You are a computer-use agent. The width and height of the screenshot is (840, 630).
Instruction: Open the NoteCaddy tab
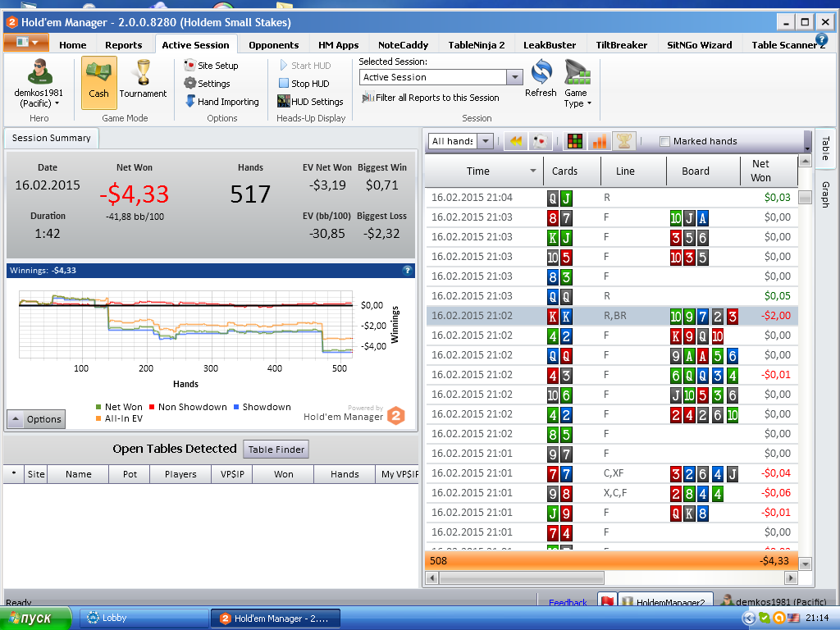point(404,45)
